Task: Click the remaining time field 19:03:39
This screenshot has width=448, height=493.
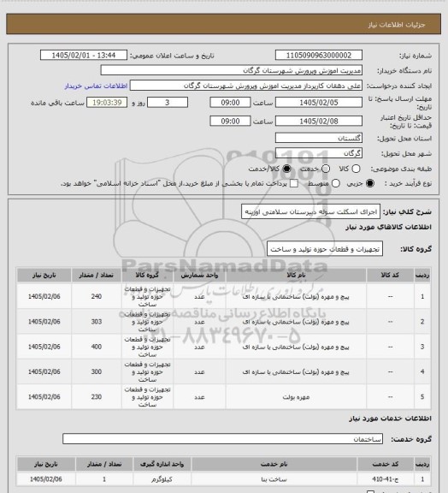Action: (107, 103)
